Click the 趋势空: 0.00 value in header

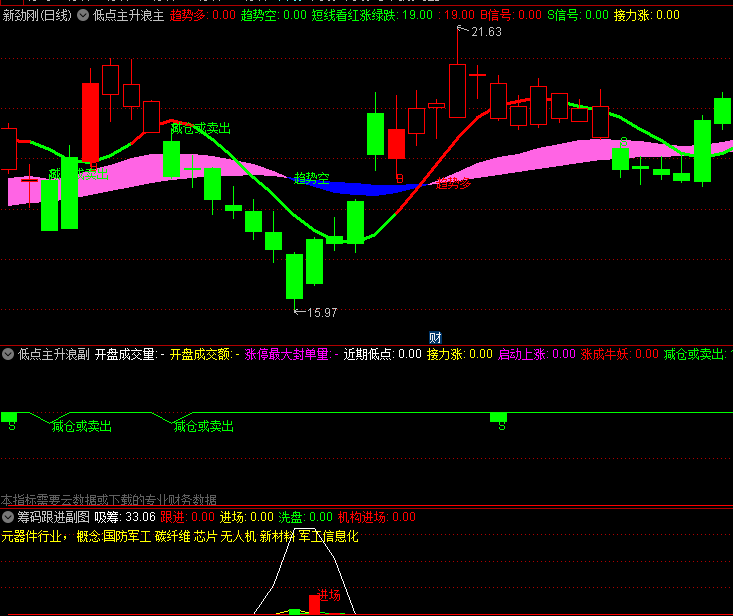273,15
